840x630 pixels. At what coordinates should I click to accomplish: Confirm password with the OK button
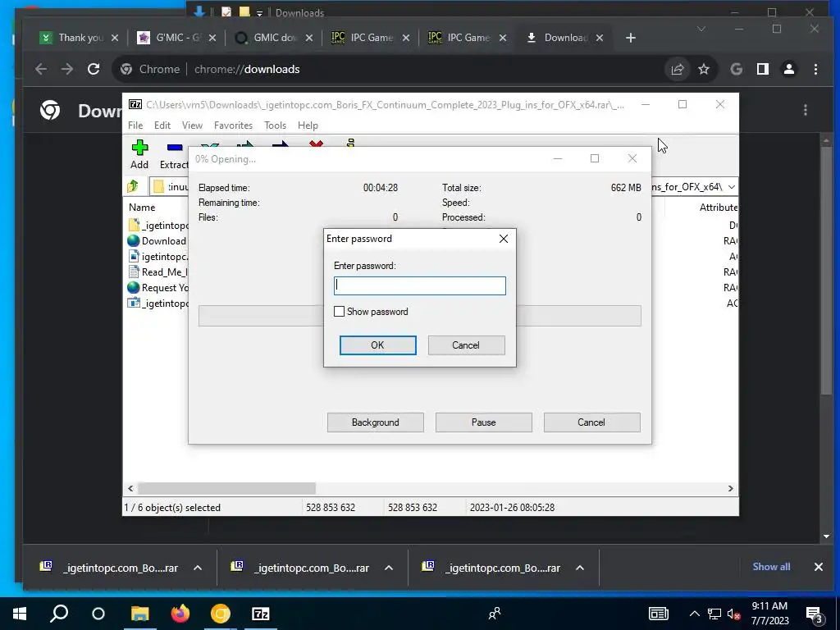[377, 345]
